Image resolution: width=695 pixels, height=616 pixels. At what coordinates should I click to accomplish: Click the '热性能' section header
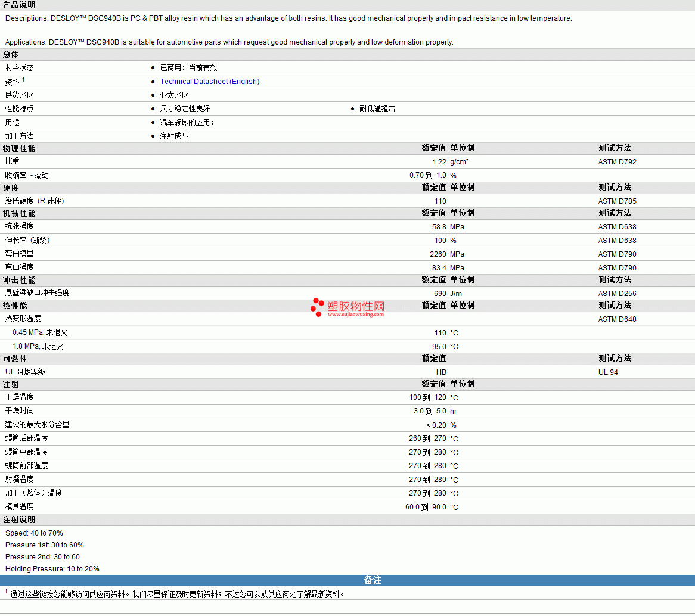pyautogui.click(x=15, y=306)
